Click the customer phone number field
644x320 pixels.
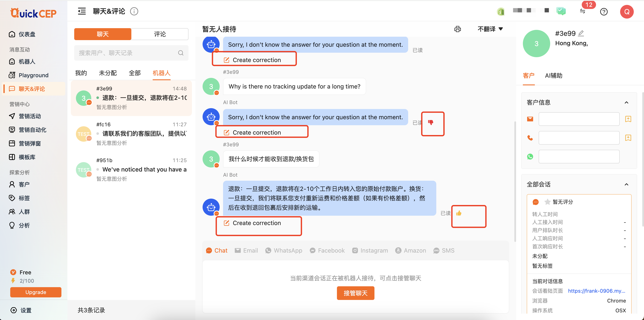(579, 138)
